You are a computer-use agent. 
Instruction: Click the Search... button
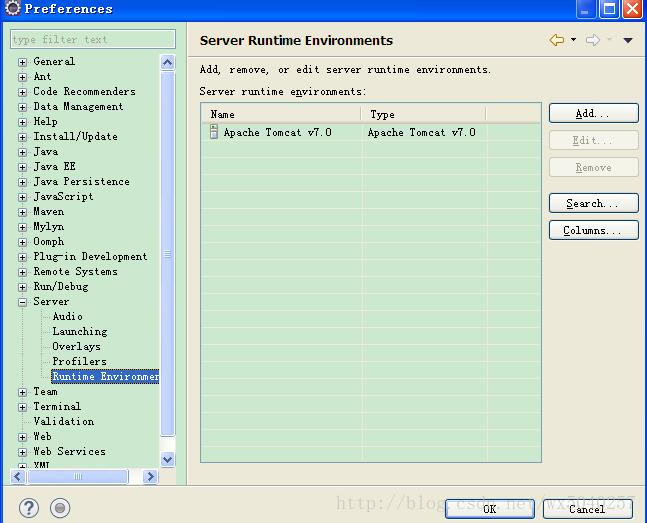point(593,203)
